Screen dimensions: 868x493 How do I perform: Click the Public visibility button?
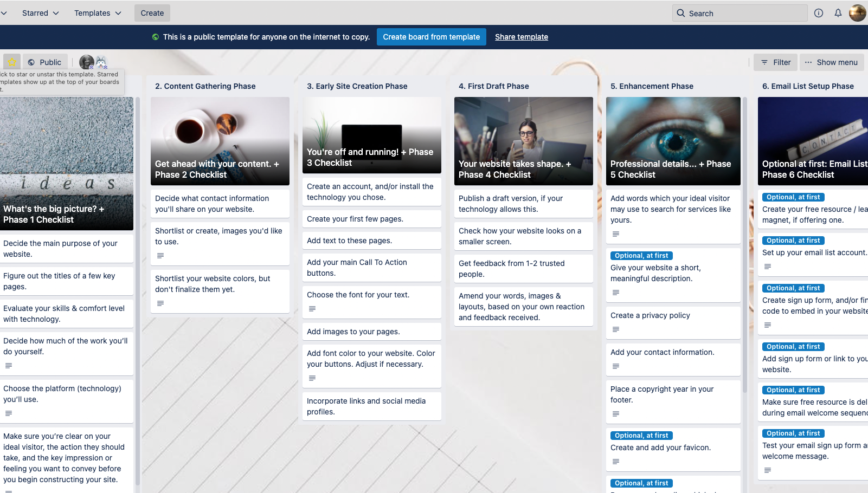click(x=45, y=62)
